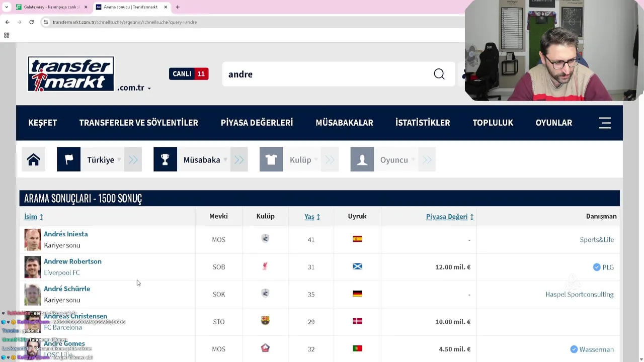Open the Wasserman agent link

(596, 349)
